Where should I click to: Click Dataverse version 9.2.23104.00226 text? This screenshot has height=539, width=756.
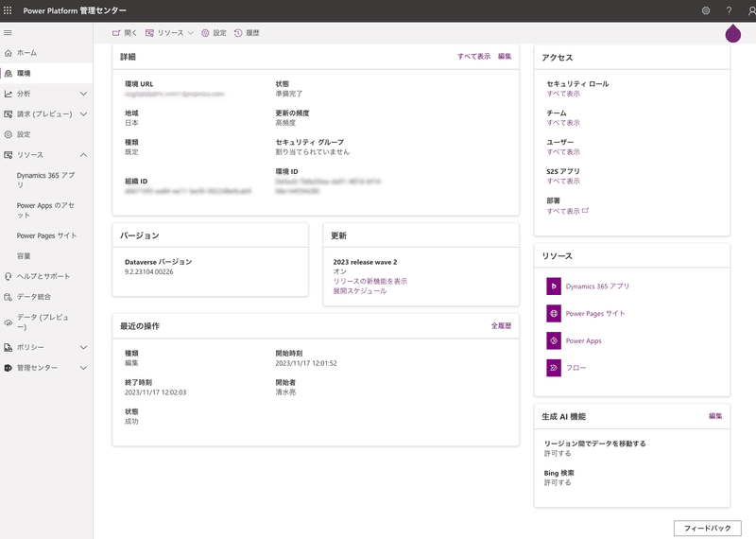coord(149,272)
